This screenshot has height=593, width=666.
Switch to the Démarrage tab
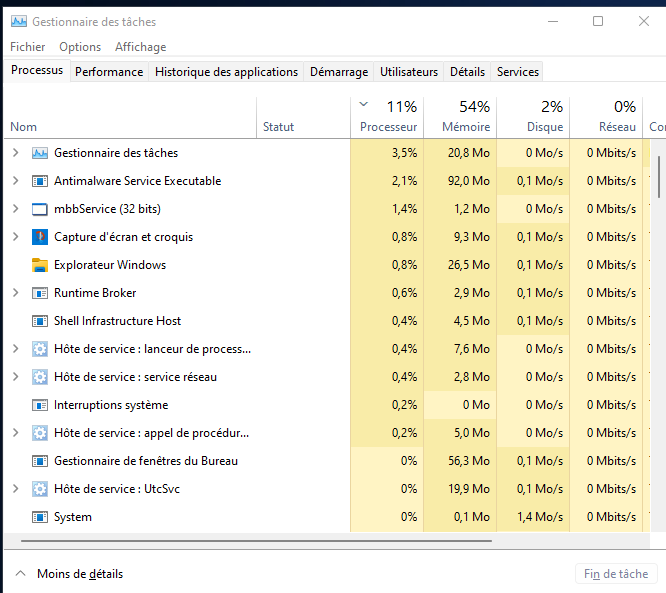[x=339, y=72]
